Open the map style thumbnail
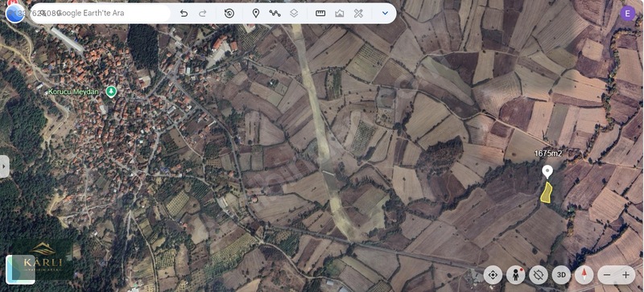This screenshot has height=292, width=644. [x=20, y=269]
